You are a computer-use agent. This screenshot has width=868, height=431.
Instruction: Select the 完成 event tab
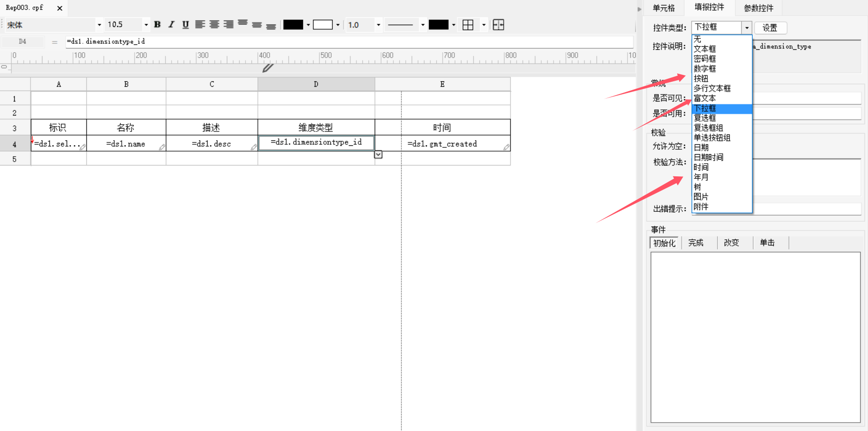coord(696,243)
